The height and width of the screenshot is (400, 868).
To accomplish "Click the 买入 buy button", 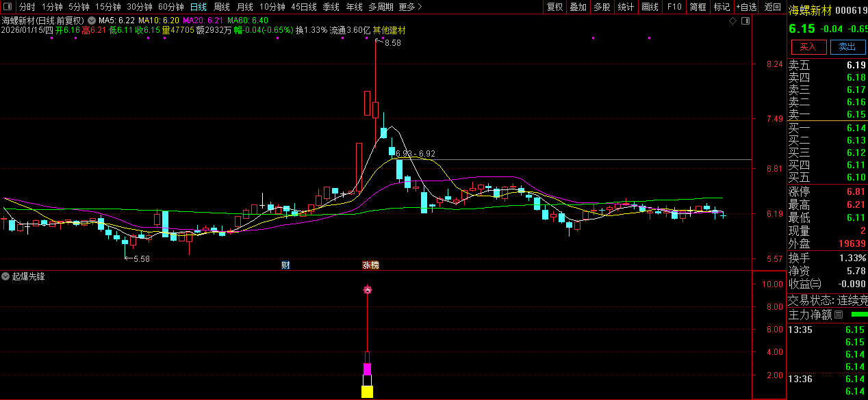I will coord(808,46).
